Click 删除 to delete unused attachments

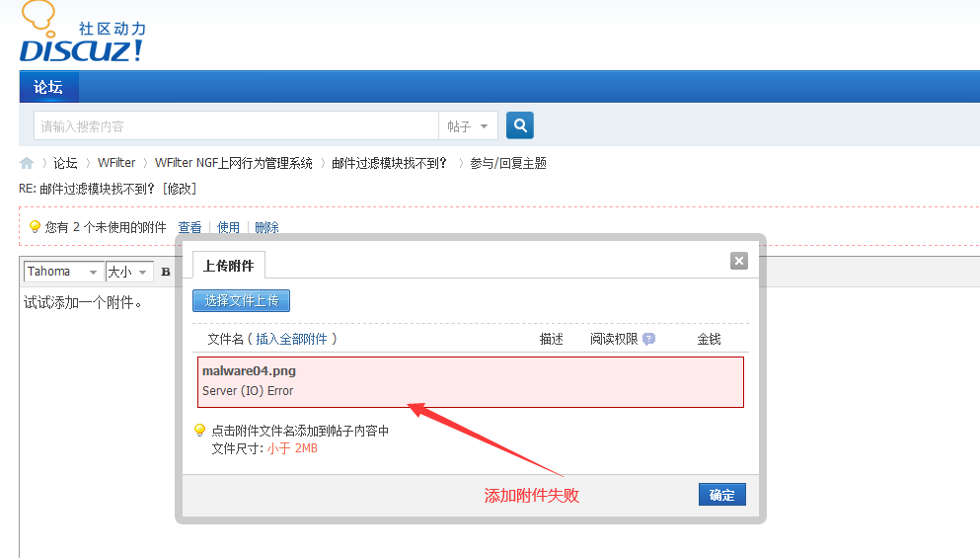coord(266,227)
